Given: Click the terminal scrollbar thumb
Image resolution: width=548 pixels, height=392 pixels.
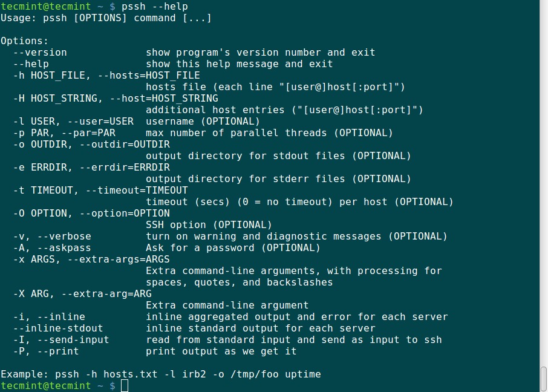Looking at the screenshot, I should coord(543,380).
